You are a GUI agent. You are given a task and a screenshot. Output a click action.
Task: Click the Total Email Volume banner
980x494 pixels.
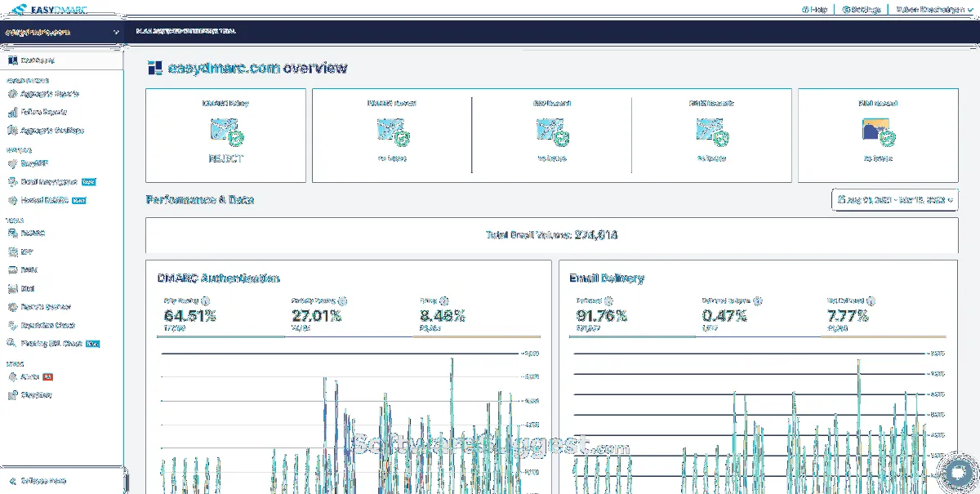(551, 235)
